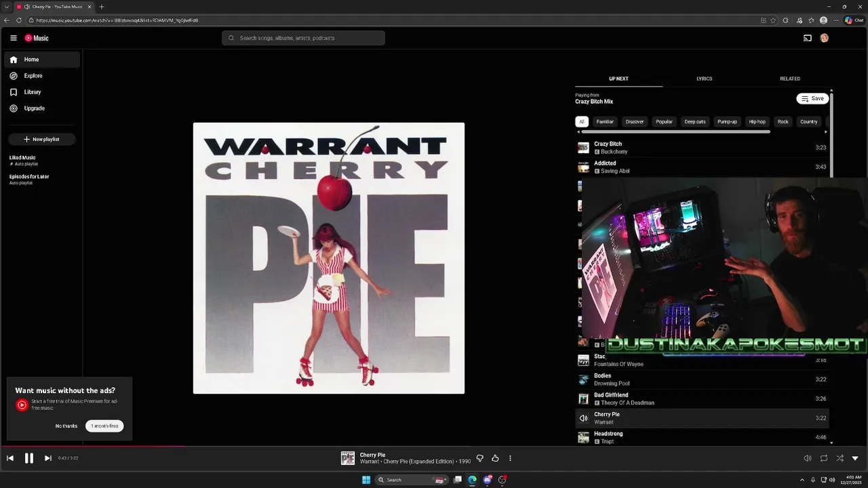Viewport: 868px width, 488px height.
Task: Play Bad Girlfriend by Theory Of A Deadman
Action: (x=702, y=399)
